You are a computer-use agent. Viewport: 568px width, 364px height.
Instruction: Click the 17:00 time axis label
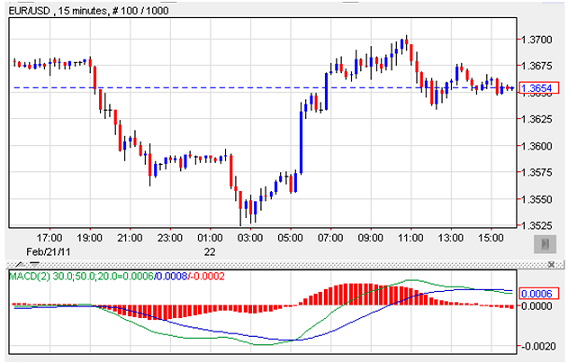[49, 238]
